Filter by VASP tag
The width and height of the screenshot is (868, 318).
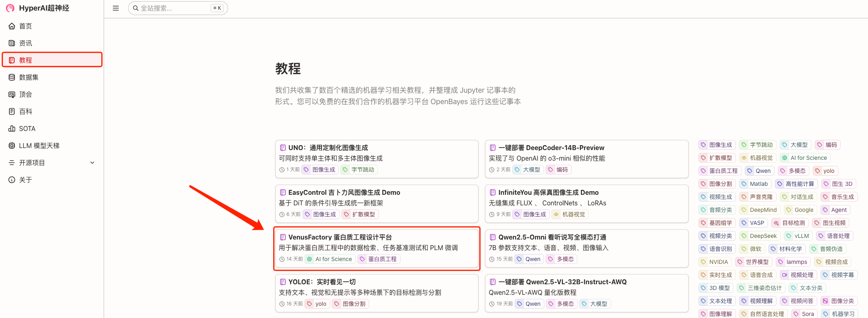coord(753,223)
